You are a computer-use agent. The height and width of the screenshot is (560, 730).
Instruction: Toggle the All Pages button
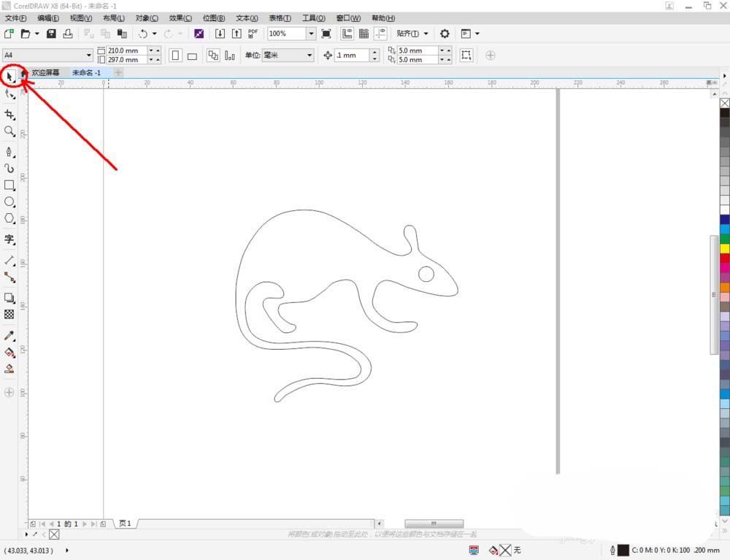213,55
